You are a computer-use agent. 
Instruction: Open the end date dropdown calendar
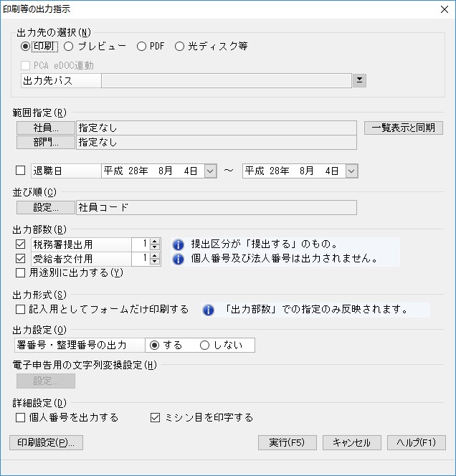coord(351,171)
